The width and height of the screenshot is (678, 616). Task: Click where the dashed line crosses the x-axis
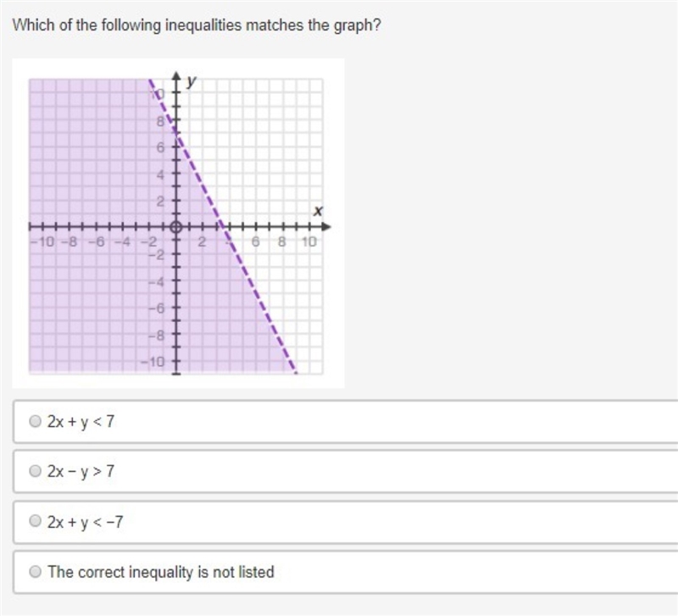tap(222, 226)
